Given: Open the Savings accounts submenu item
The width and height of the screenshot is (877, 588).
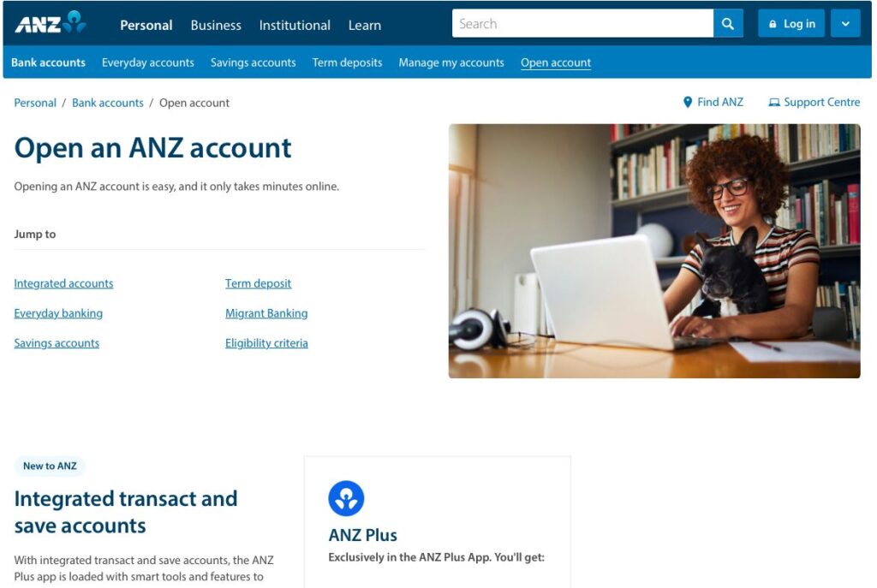Looking at the screenshot, I should point(253,62).
